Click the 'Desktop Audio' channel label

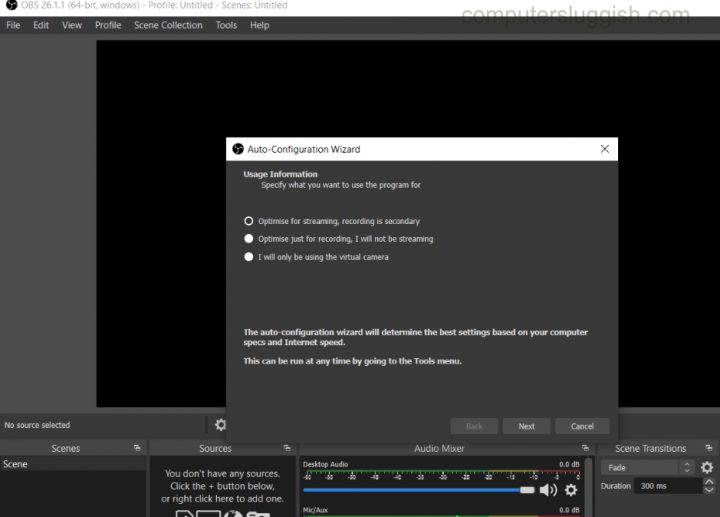click(x=326, y=464)
